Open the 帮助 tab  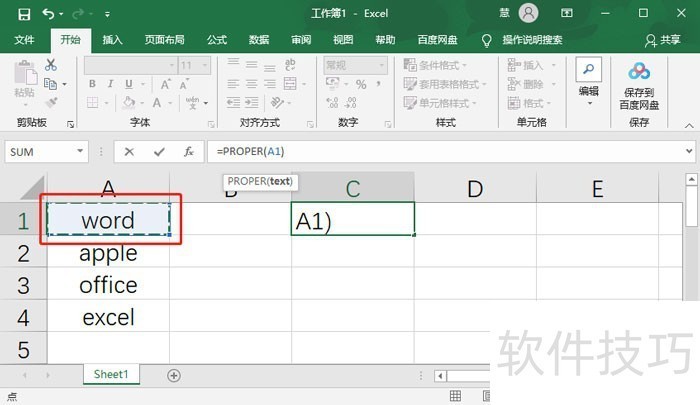(385, 40)
